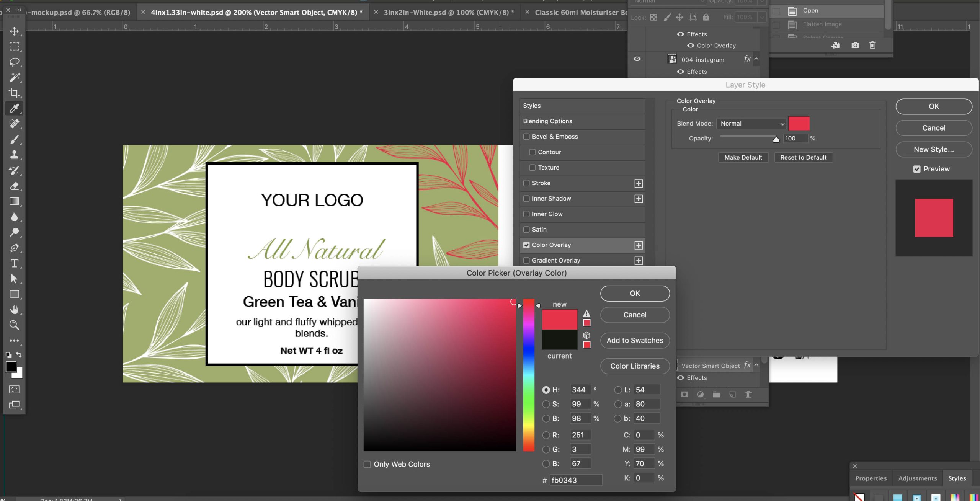Viewport: 980px width, 501px height.
Task: Hide the 004-instagram layer
Action: click(637, 59)
